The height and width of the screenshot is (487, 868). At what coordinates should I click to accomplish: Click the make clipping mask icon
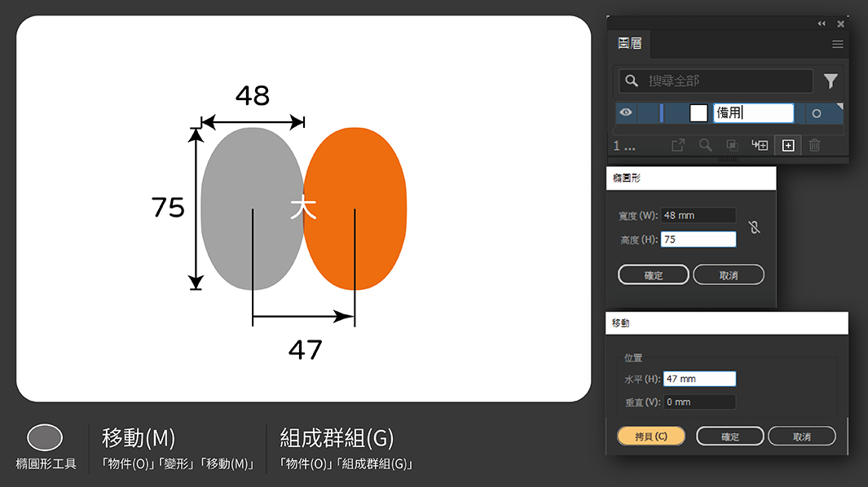tap(732, 146)
